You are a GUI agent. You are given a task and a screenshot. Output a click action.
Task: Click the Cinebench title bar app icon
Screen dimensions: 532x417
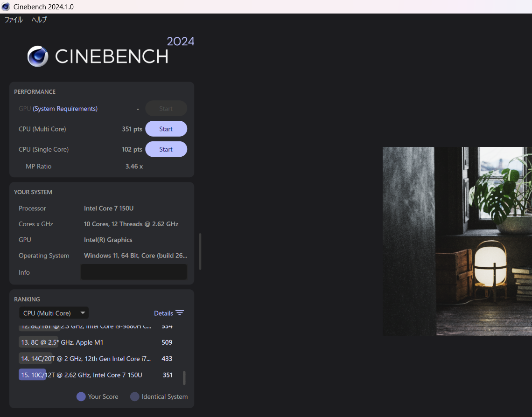pos(6,7)
